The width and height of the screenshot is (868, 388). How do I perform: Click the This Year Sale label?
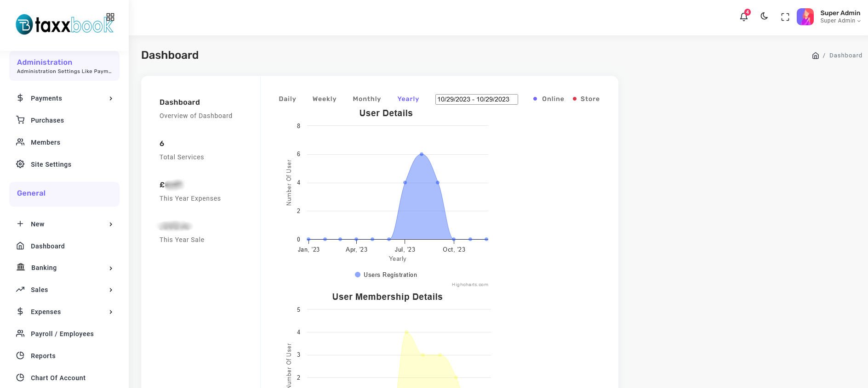[x=182, y=240]
